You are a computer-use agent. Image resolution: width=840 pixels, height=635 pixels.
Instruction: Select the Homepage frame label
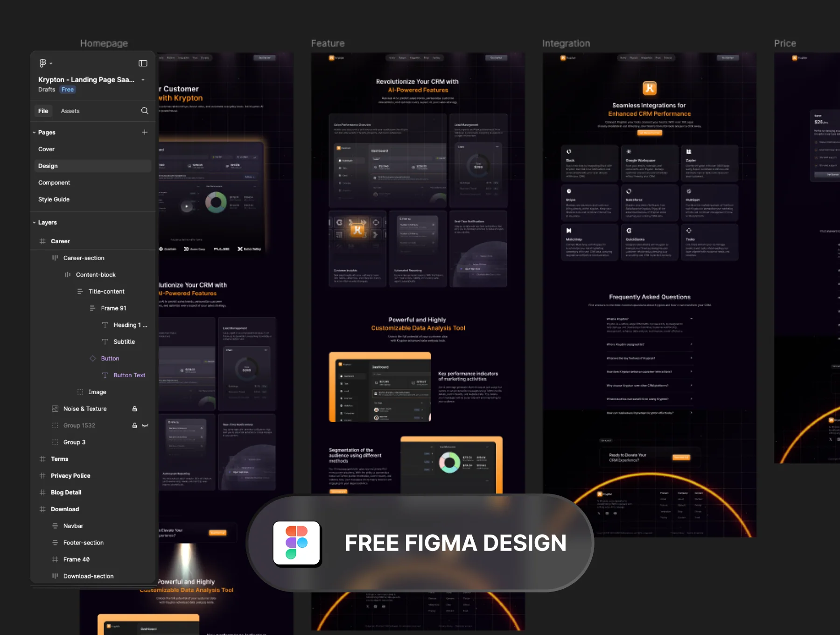[x=104, y=43]
